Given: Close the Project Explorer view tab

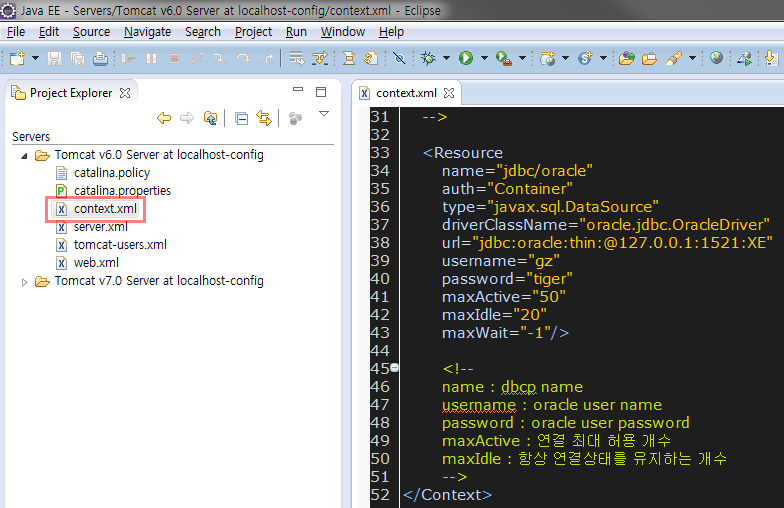Looking at the screenshot, I should (125, 93).
